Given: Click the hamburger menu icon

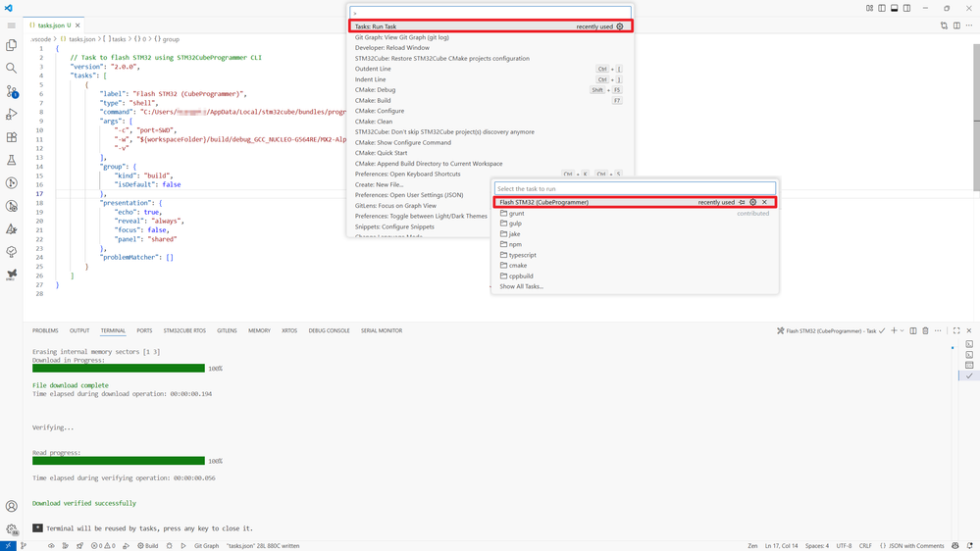Looking at the screenshot, I should (11, 25).
